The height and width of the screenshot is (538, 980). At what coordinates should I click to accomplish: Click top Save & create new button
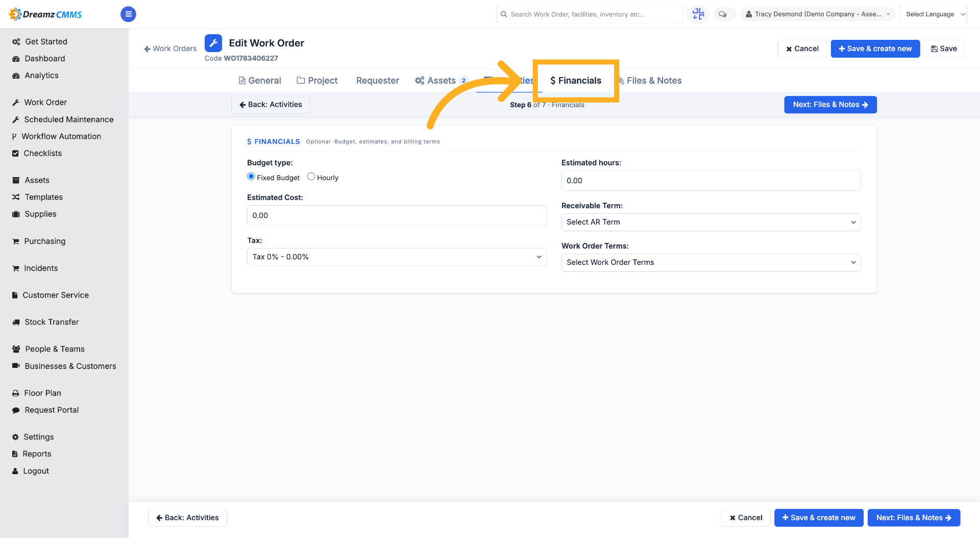pyautogui.click(x=875, y=48)
